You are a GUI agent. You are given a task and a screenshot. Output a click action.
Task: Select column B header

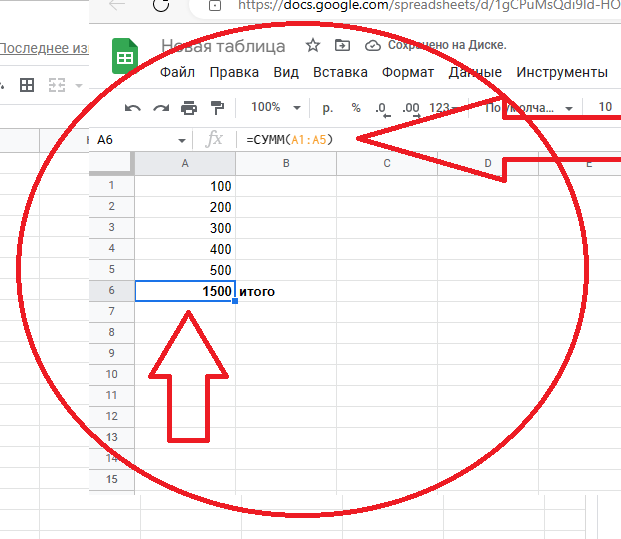point(286,163)
